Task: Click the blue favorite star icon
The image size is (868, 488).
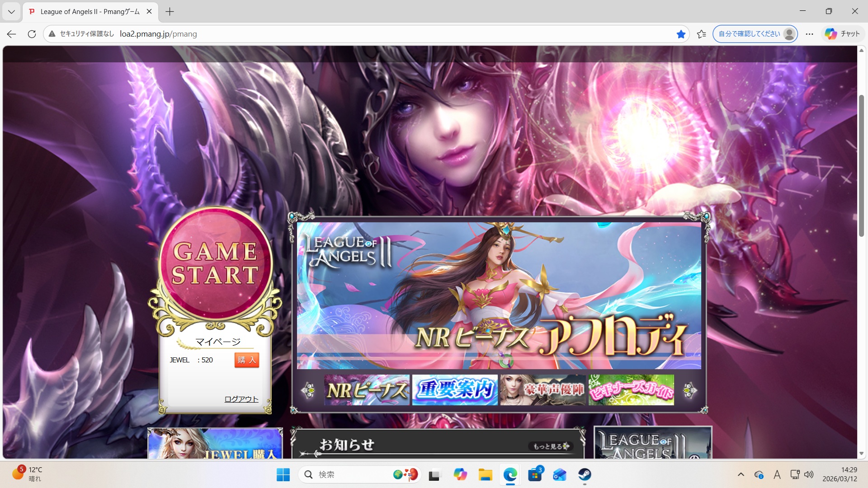Action: 681,34
